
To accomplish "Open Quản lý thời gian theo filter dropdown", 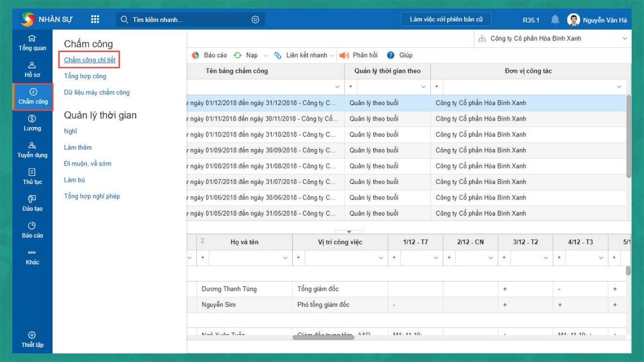I will coord(423,87).
